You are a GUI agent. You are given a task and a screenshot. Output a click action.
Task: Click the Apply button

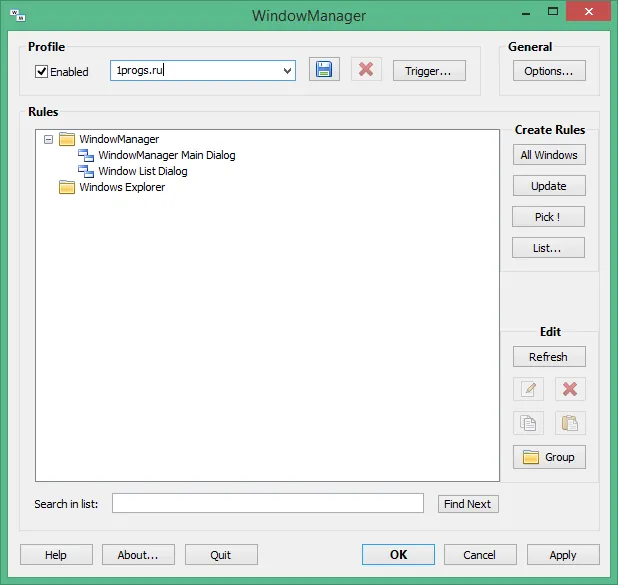(x=563, y=555)
